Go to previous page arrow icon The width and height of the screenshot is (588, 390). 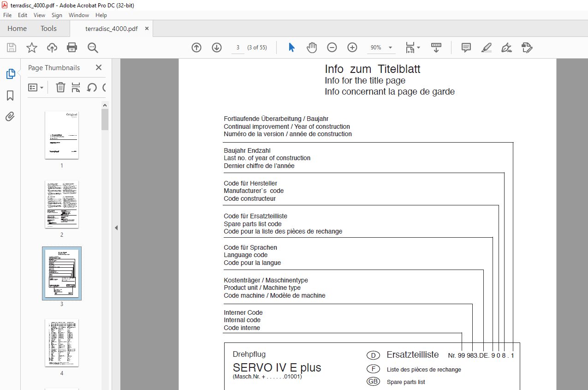click(196, 48)
